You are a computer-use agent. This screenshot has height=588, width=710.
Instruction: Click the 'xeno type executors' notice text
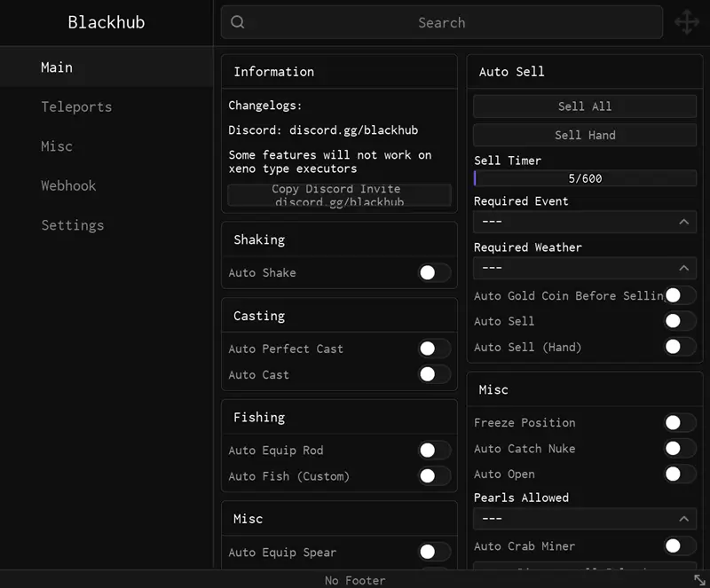point(293,169)
